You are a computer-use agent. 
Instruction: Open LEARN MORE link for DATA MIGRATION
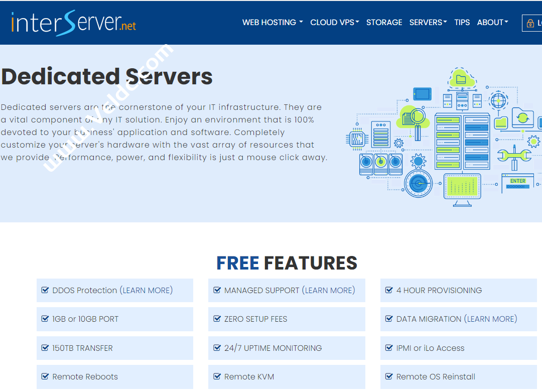(490, 319)
